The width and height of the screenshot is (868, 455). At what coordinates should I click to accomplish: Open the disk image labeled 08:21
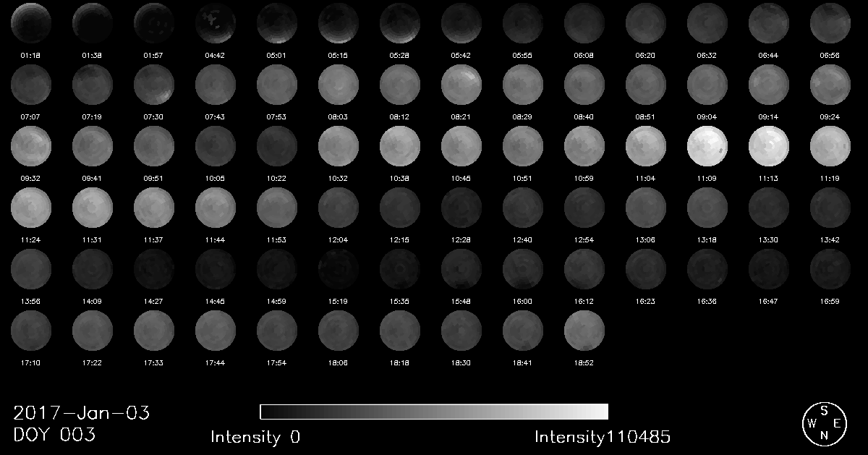pos(461,85)
